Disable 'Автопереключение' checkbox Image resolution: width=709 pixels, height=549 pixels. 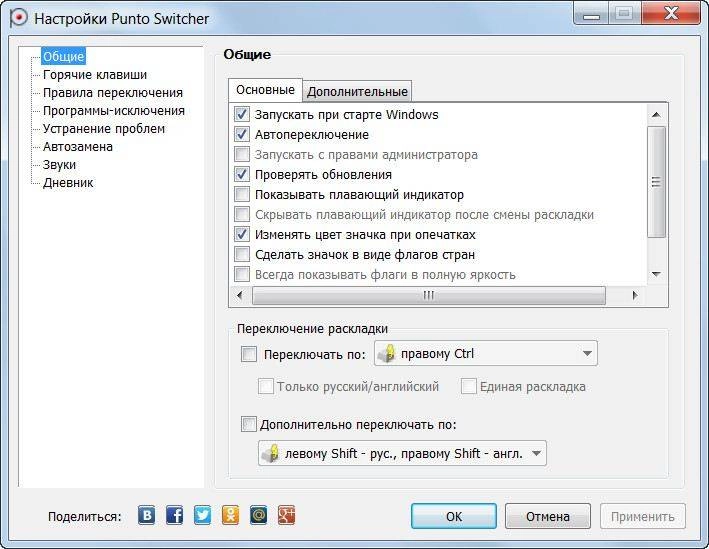point(242,134)
